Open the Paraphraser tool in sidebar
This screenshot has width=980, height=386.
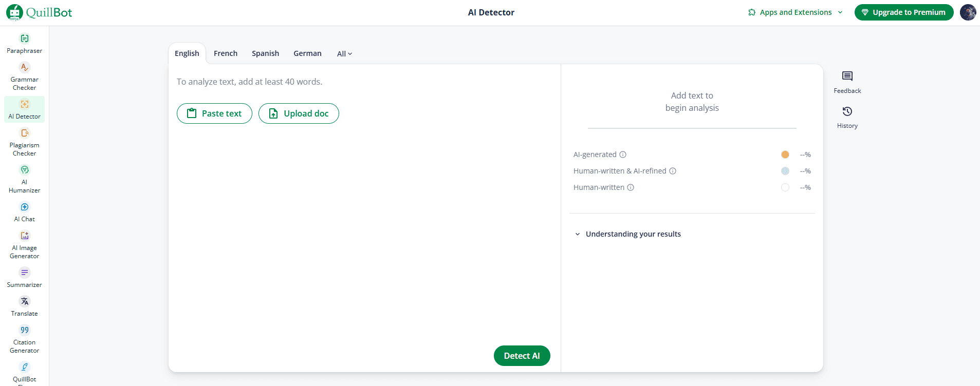click(x=24, y=44)
